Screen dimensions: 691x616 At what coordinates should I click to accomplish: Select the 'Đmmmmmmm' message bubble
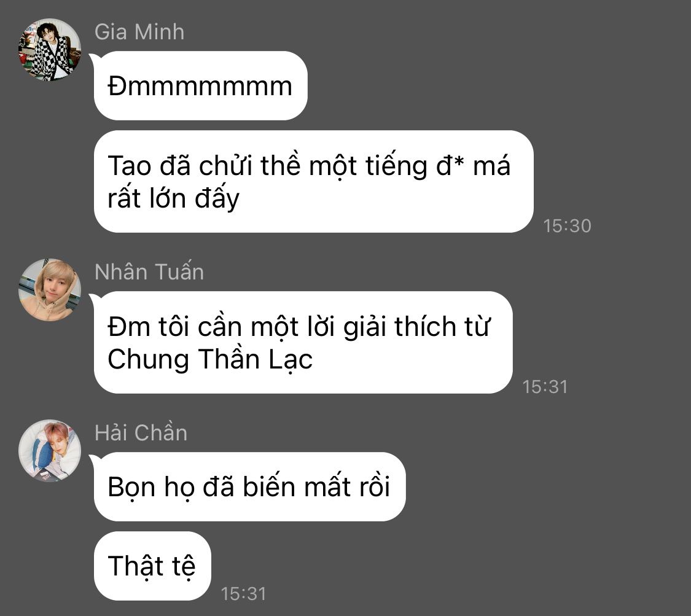coord(200,85)
